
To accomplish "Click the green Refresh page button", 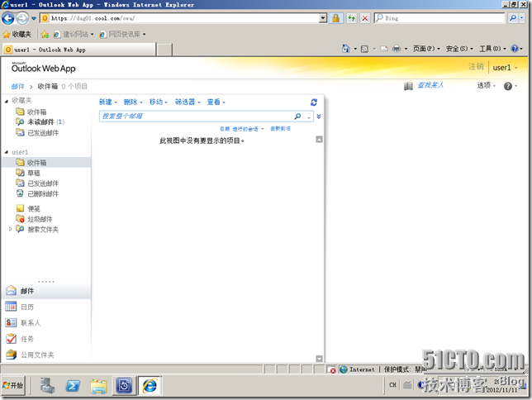I will (352, 18).
